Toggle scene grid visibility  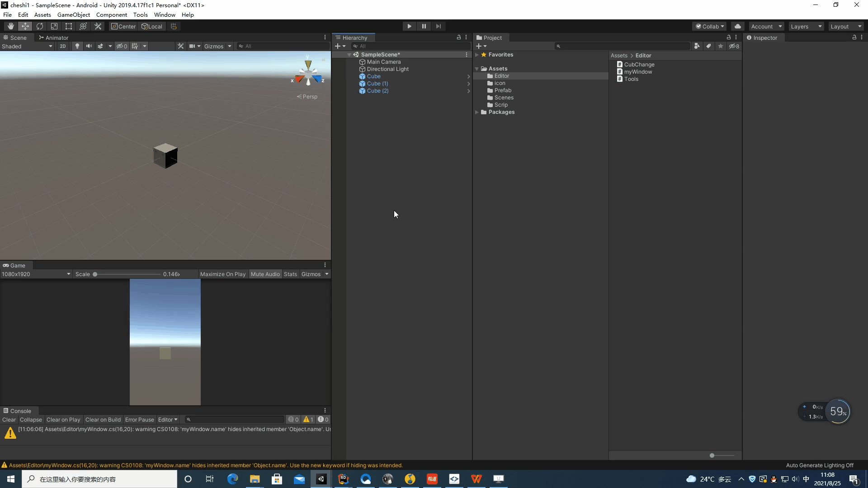point(135,46)
